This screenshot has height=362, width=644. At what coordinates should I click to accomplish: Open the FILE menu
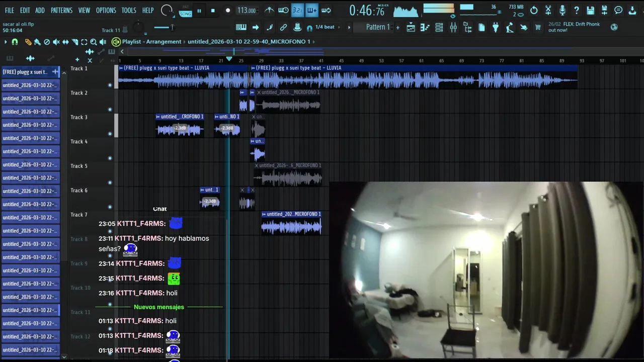tap(10, 10)
